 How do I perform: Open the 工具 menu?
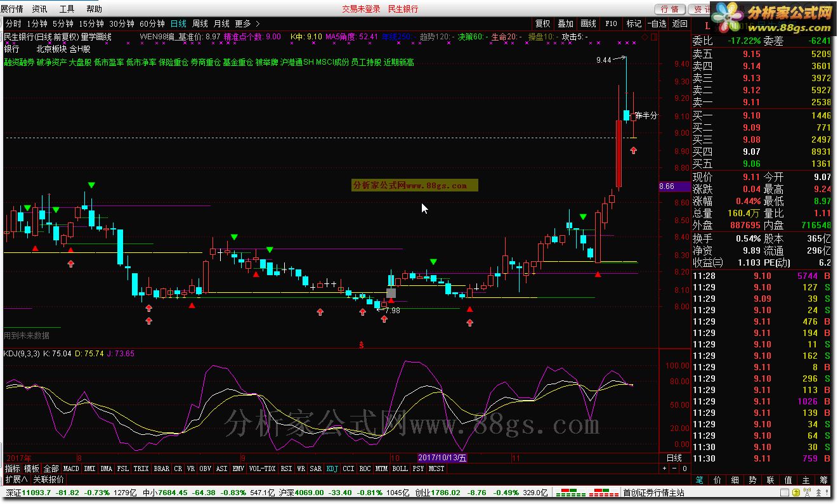67,9
